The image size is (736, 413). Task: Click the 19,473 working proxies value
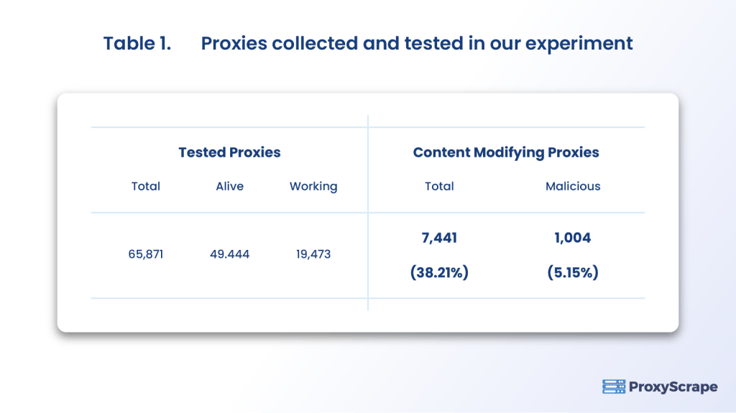(313, 254)
